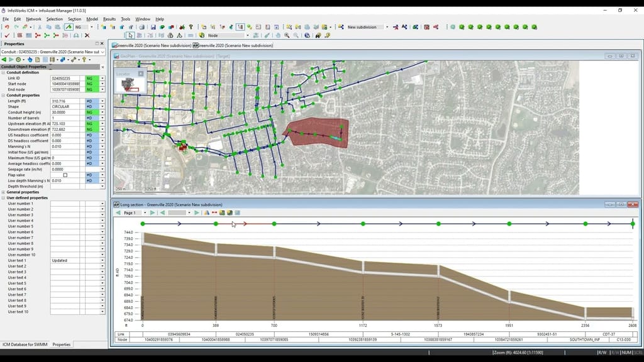Click the green NG flag on Conduit height row
The width and height of the screenshot is (644, 362).
[x=92, y=112]
